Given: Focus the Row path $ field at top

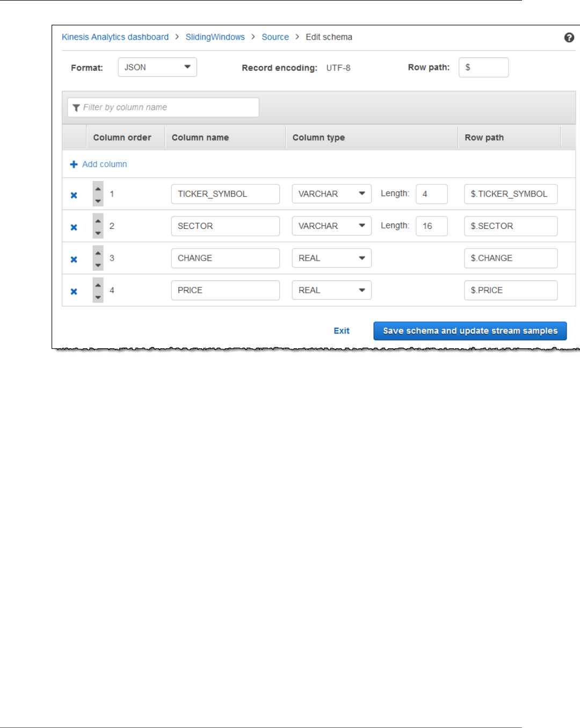Looking at the screenshot, I should click(x=483, y=67).
